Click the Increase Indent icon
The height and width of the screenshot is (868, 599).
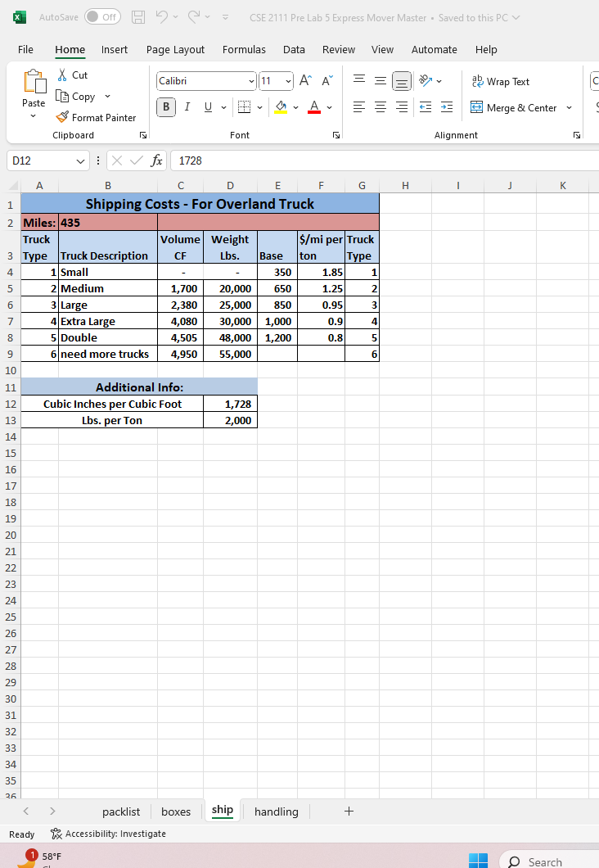(447, 106)
